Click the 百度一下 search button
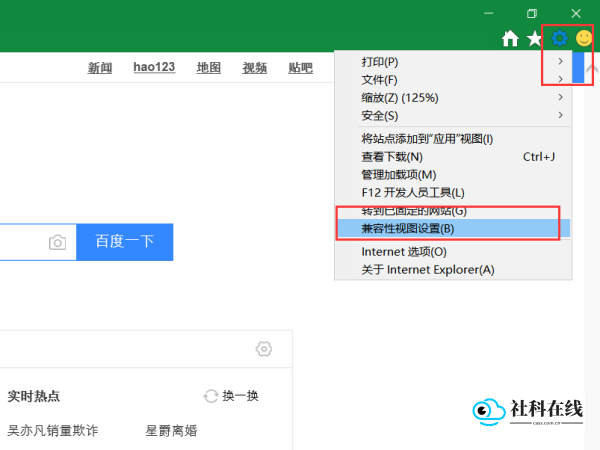600x450 pixels. click(125, 242)
